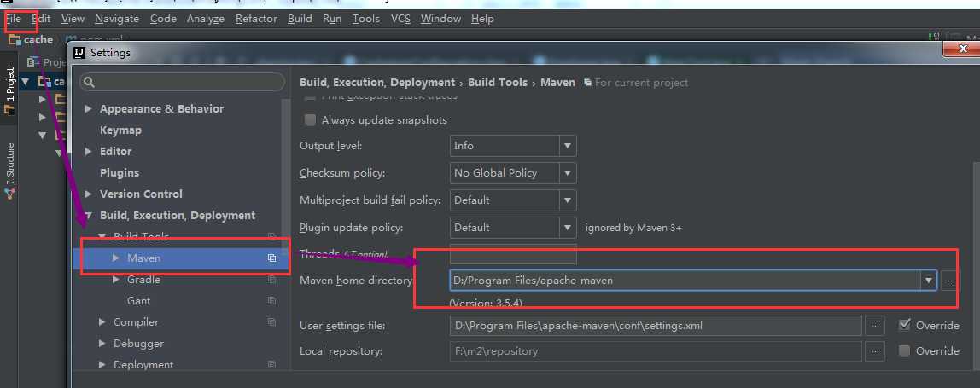Browse for Maven home directory
980x388 pixels.
950,281
